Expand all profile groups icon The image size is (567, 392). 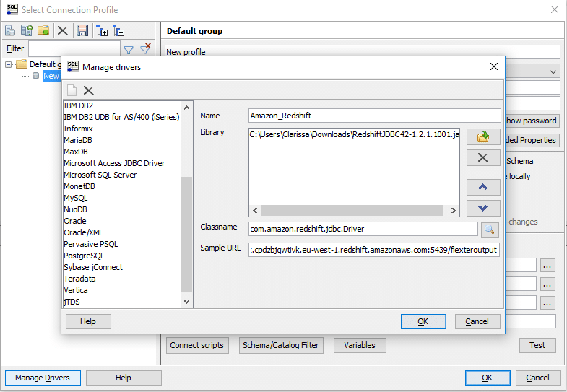click(x=102, y=31)
